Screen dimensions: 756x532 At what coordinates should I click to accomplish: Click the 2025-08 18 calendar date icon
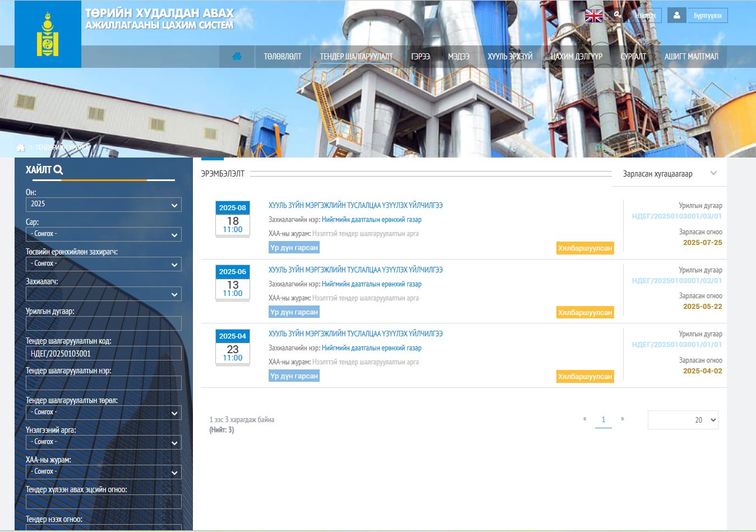click(232, 219)
